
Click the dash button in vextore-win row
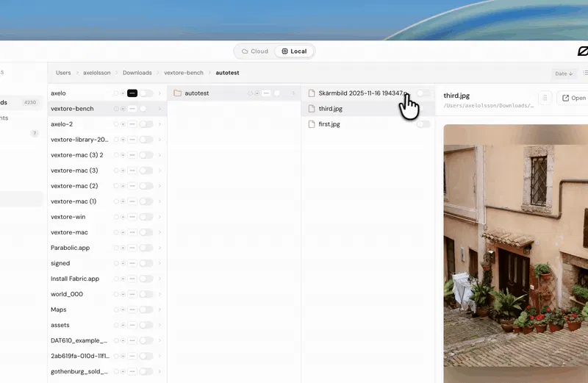[x=132, y=217]
